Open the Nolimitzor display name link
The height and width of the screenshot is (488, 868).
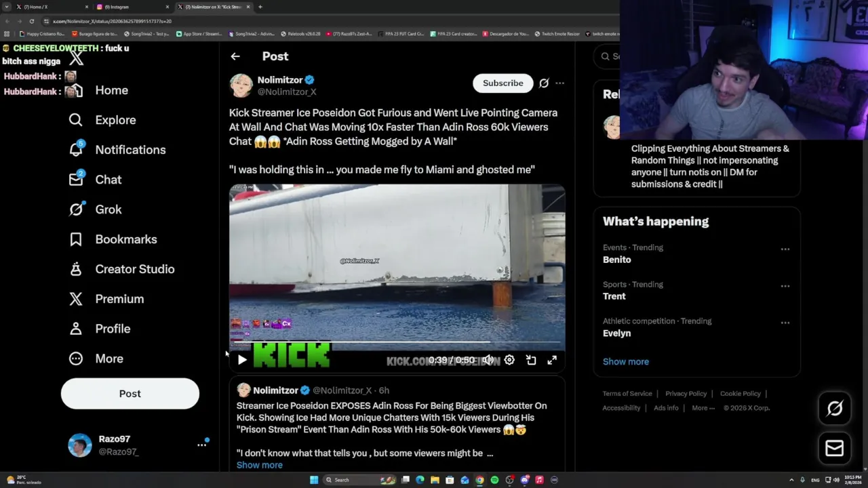pos(280,80)
